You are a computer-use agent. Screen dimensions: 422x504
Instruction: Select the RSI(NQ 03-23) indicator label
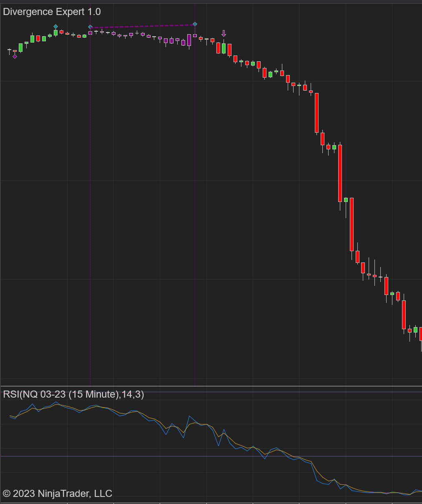[73, 394]
